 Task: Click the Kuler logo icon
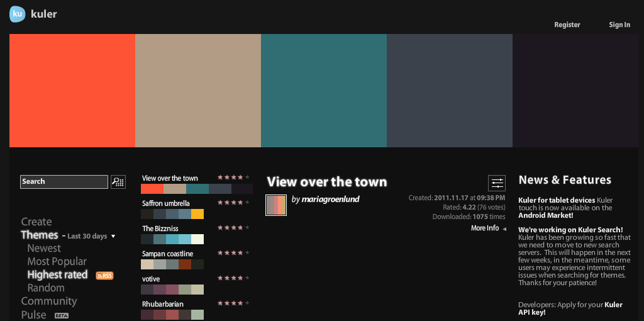coord(18,14)
